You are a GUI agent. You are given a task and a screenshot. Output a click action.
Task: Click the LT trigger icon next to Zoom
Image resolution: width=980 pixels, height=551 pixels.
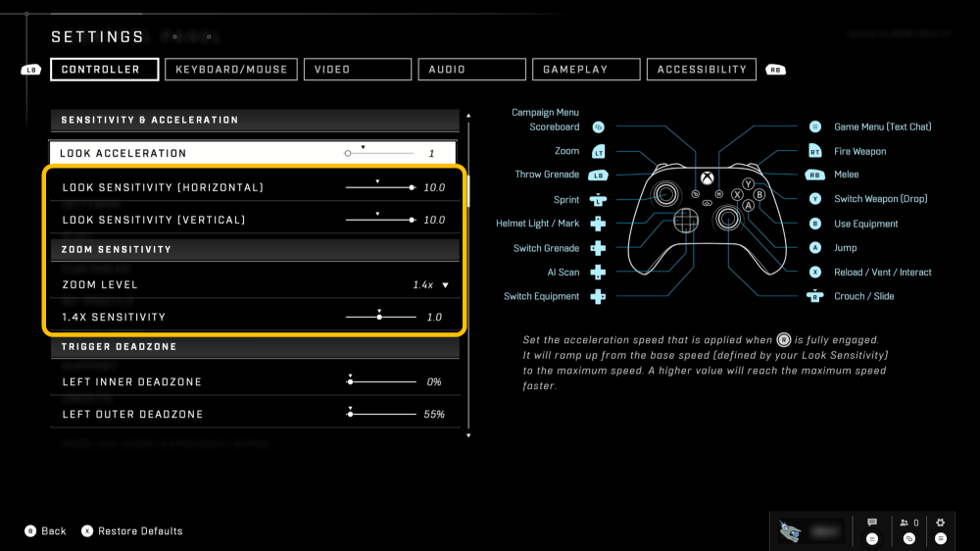click(x=599, y=152)
